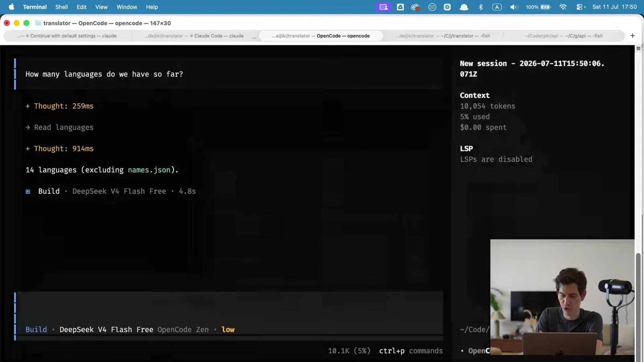This screenshot has width=644, height=362.
Task: Click the Bluetooth menu bar icon
Action: coord(481,7)
